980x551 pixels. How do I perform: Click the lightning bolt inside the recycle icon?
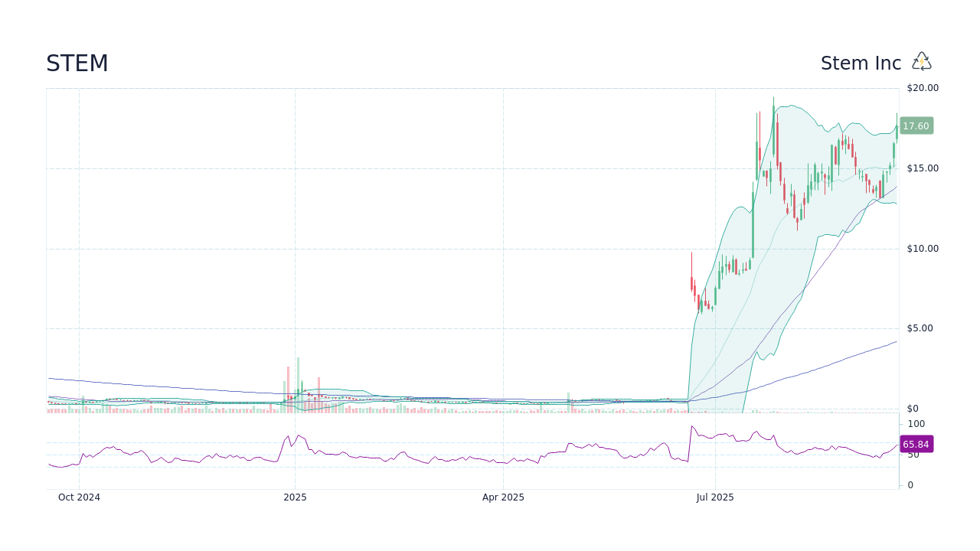pos(921,61)
